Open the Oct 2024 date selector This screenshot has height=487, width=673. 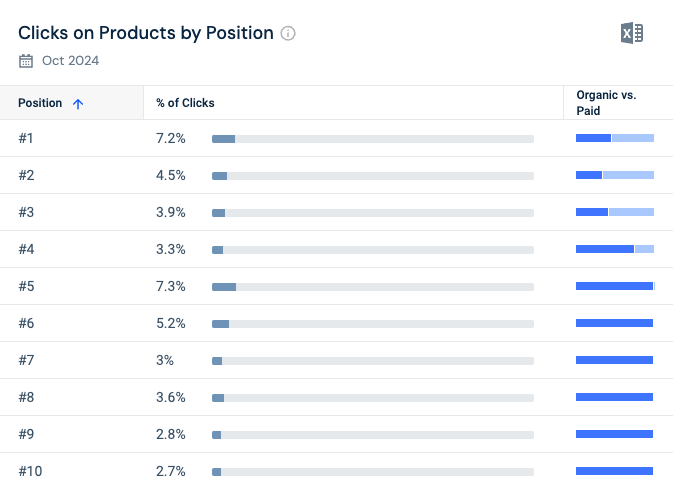point(70,61)
